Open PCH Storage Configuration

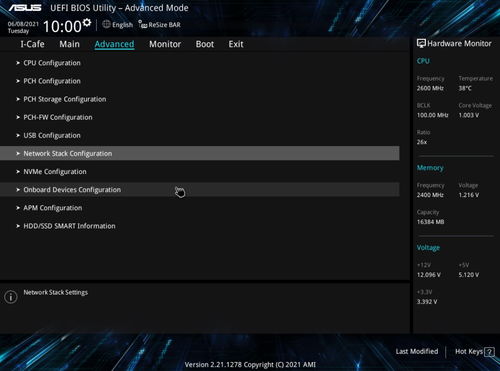(x=200, y=99)
